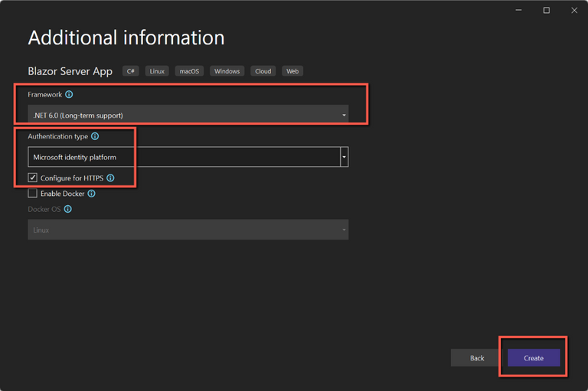Click the Authentication type info icon
This screenshot has width=588, height=391.
[x=95, y=136]
